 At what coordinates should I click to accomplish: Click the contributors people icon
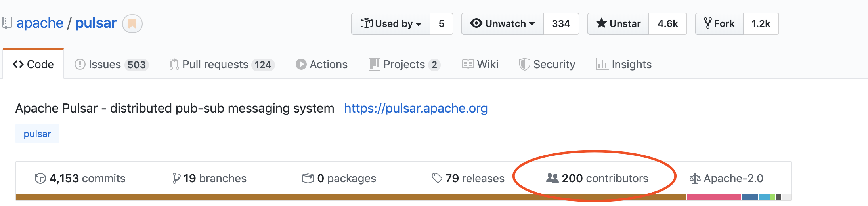coord(552,178)
